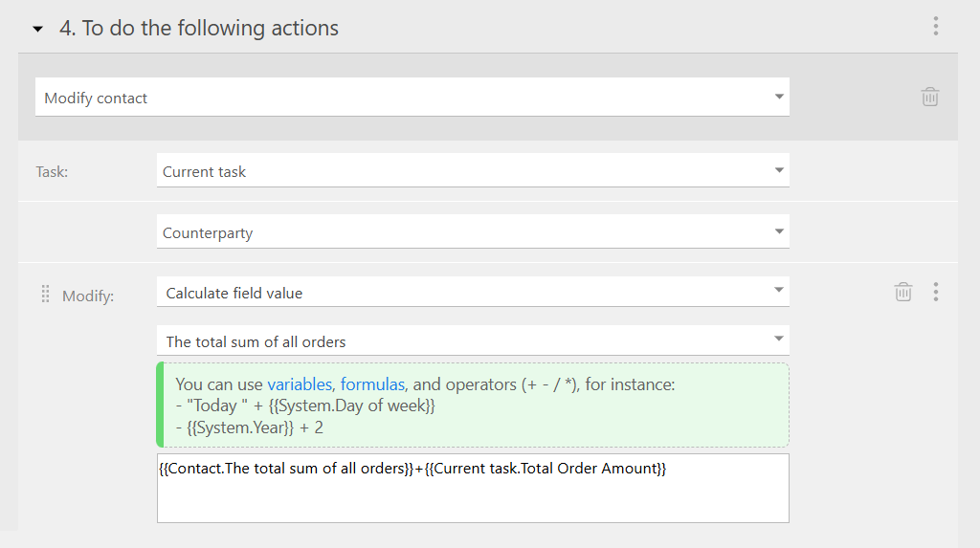
Task: Click into the formula text area
Action: pyautogui.click(x=473, y=488)
